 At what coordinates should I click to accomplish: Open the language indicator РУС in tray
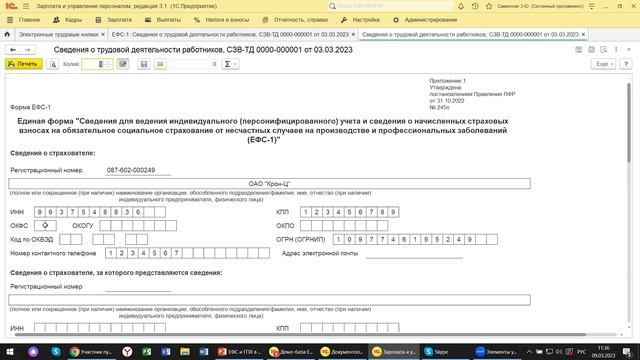(x=581, y=351)
